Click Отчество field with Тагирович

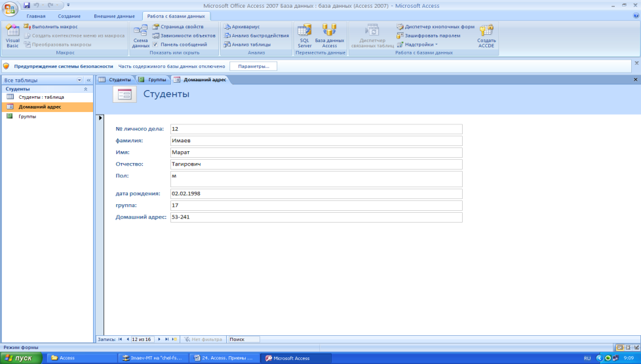point(316,164)
